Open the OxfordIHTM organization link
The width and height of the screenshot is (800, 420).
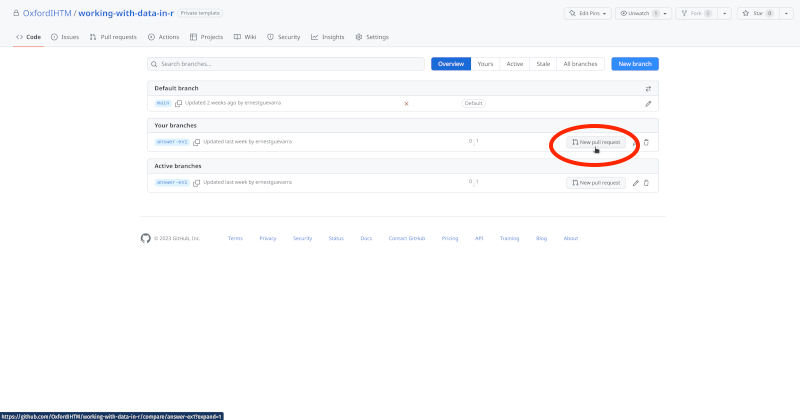(x=47, y=13)
